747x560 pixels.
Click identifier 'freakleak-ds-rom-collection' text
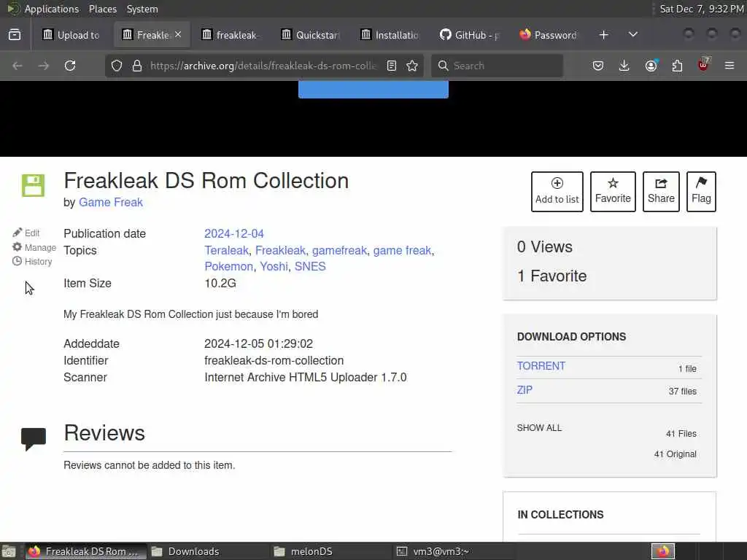[274, 360]
